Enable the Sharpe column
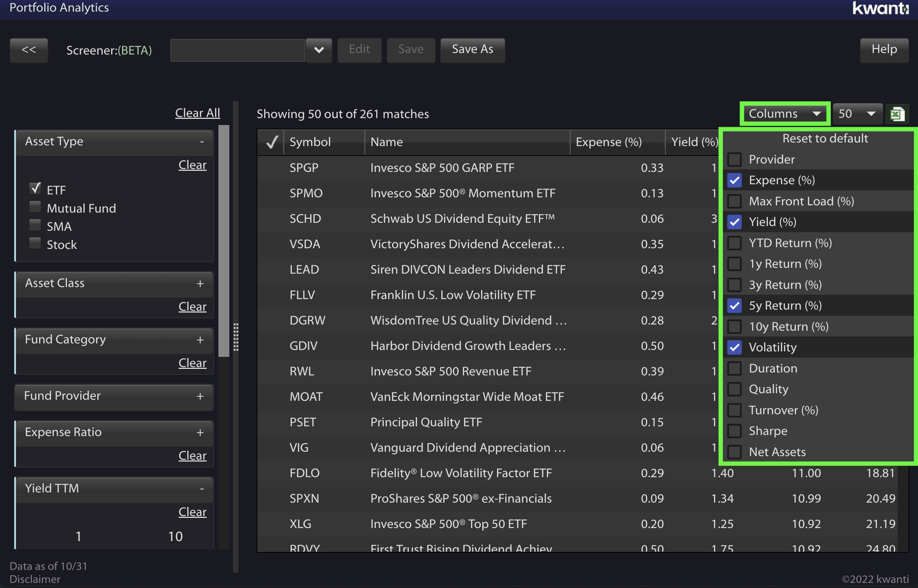This screenshot has width=918, height=588. tap(734, 431)
